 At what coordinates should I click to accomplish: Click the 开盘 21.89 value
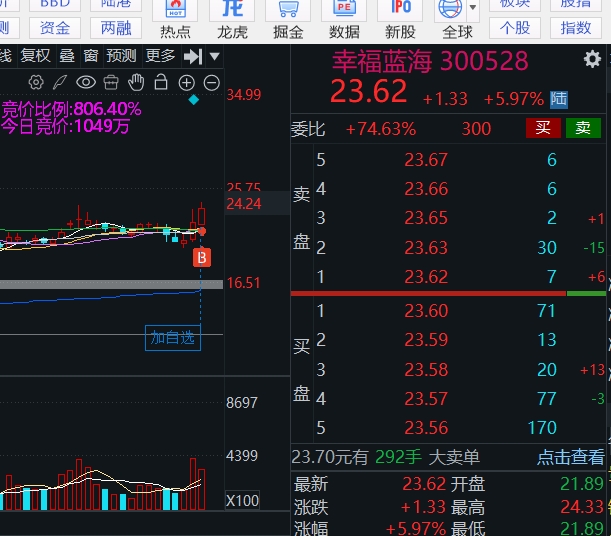(581, 484)
